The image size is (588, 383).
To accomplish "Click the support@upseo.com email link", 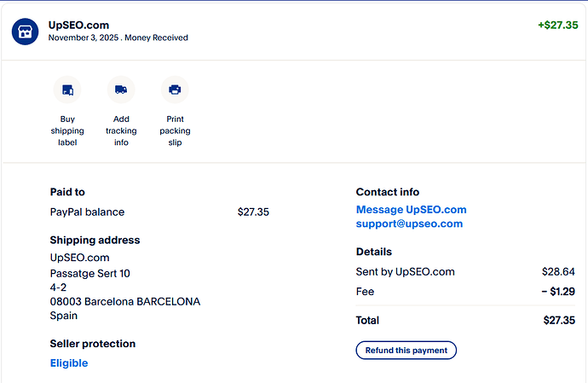I will [x=409, y=224].
